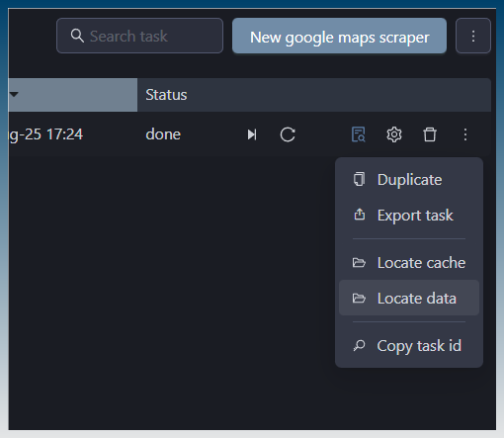
Task: Open task settings via the gear icon
Action: (x=394, y=134)
